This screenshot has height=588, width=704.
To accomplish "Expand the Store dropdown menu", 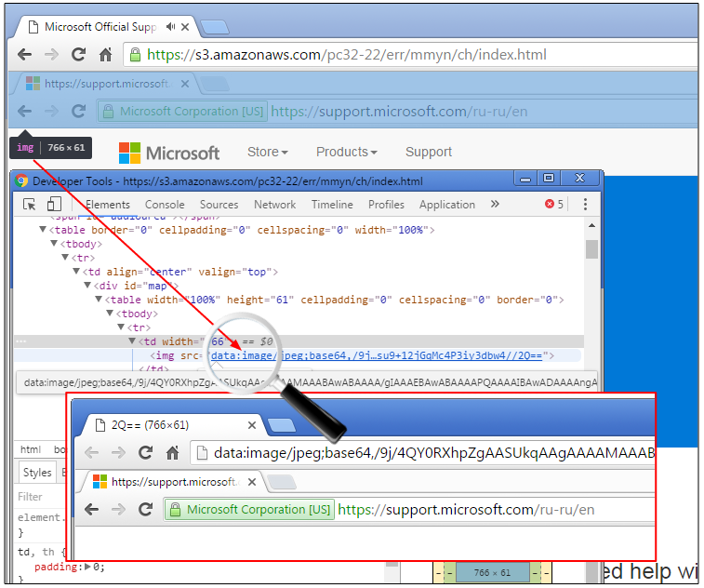I will pyautogui.click(x=267, y=152).
